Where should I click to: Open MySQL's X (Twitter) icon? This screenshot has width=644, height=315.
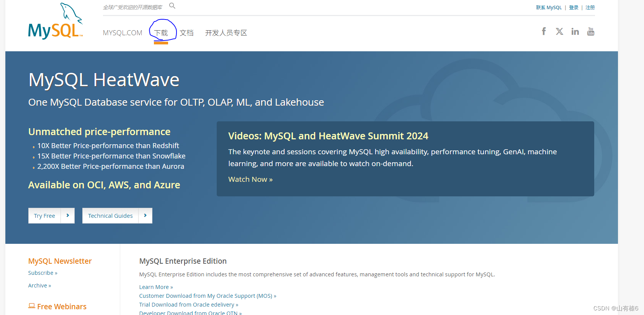point(559,31)
